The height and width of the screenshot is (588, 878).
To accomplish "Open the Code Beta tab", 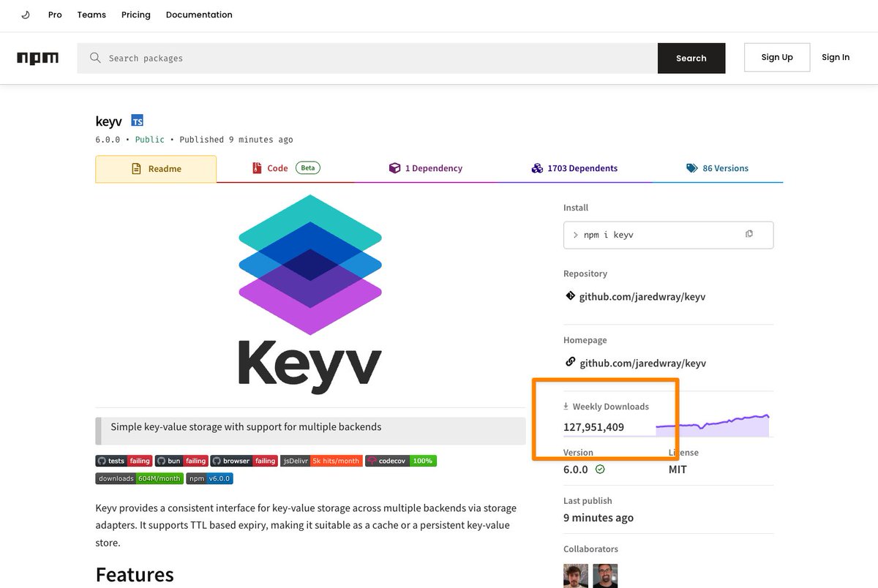I will (285, 168).
